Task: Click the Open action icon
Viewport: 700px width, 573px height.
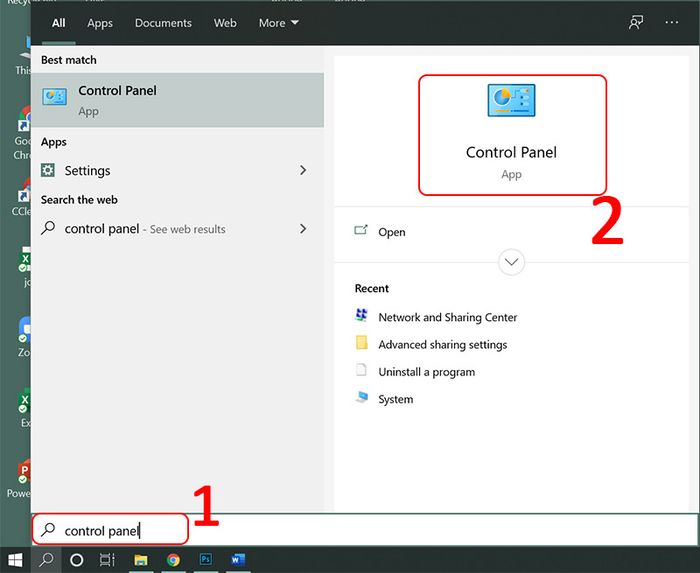Action: coord(361,230)
